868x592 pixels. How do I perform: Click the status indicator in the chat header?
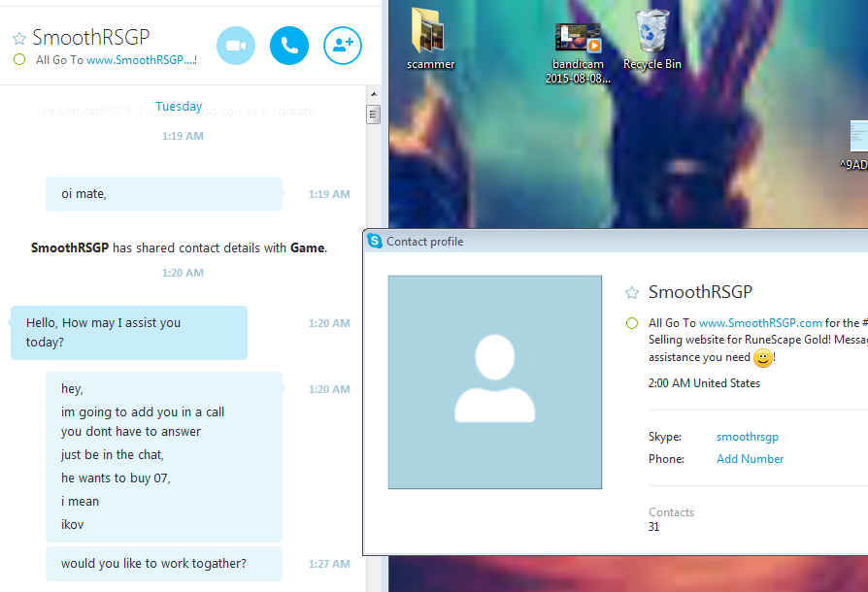19,59
